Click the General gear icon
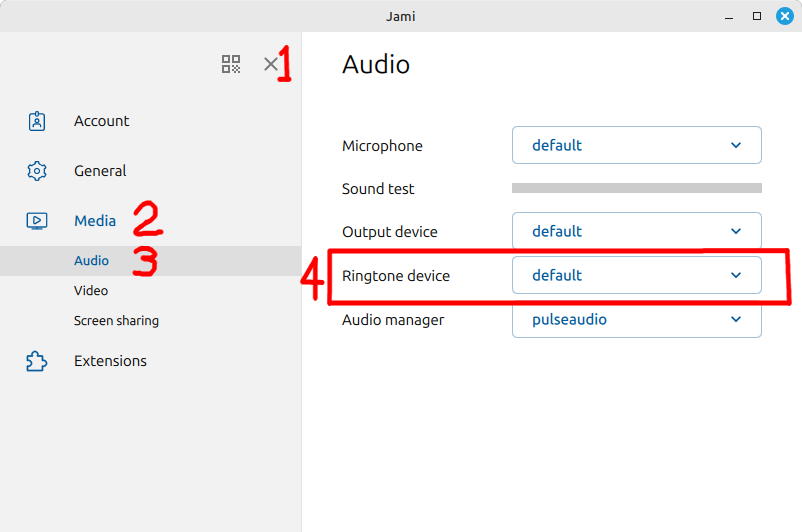This screenshot has height=532, width=802. tap(37, 171)
